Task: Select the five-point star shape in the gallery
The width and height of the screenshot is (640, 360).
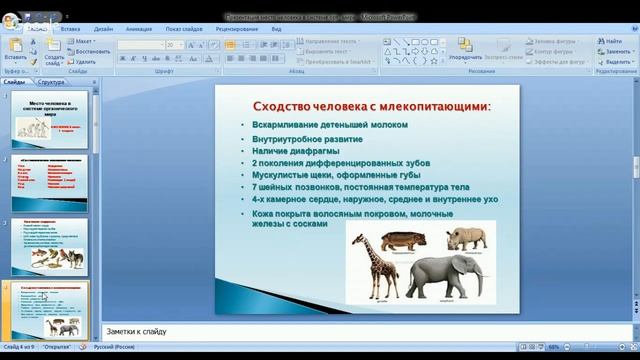Action: (434, 61)
